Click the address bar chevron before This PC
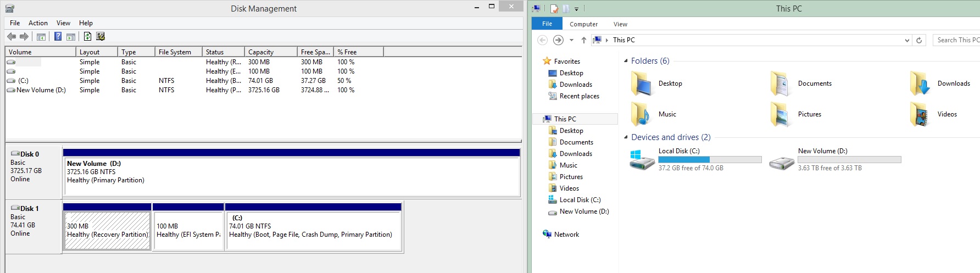The image size is (980, 273). pyautogui.click(x=607, y=40)
